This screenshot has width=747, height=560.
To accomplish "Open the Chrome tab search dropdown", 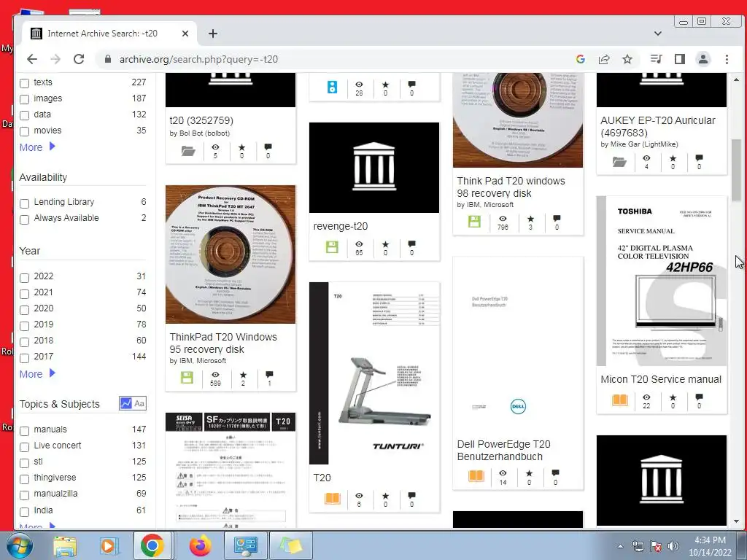I will 657,34.
